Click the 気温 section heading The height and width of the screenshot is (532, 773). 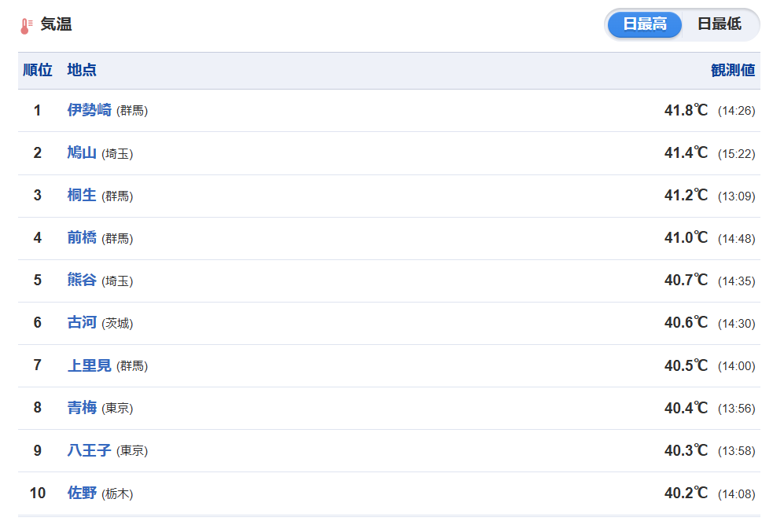[56, 24]
